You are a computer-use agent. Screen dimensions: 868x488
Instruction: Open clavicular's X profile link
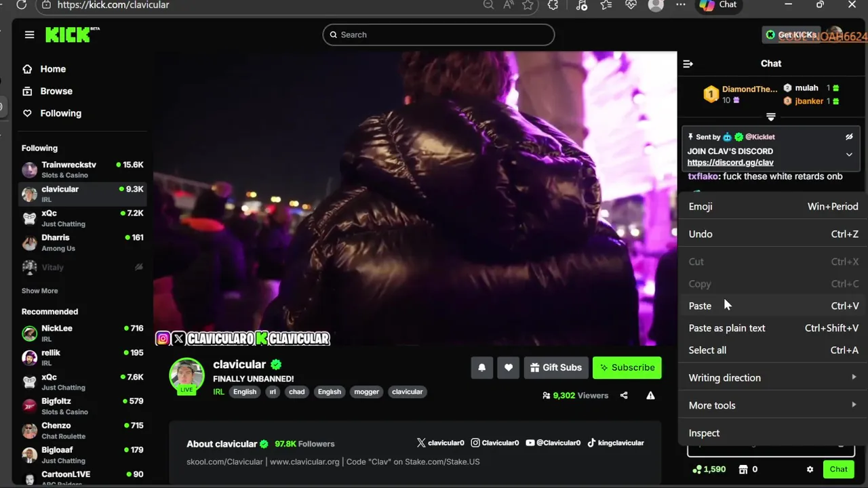click(440, 443)
